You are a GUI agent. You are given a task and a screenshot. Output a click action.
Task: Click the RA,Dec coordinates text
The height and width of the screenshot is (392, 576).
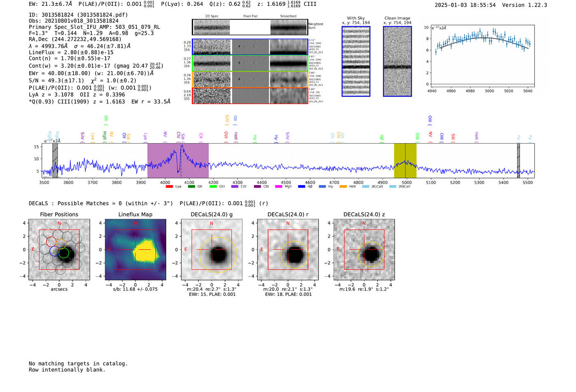tap(75, 39)
